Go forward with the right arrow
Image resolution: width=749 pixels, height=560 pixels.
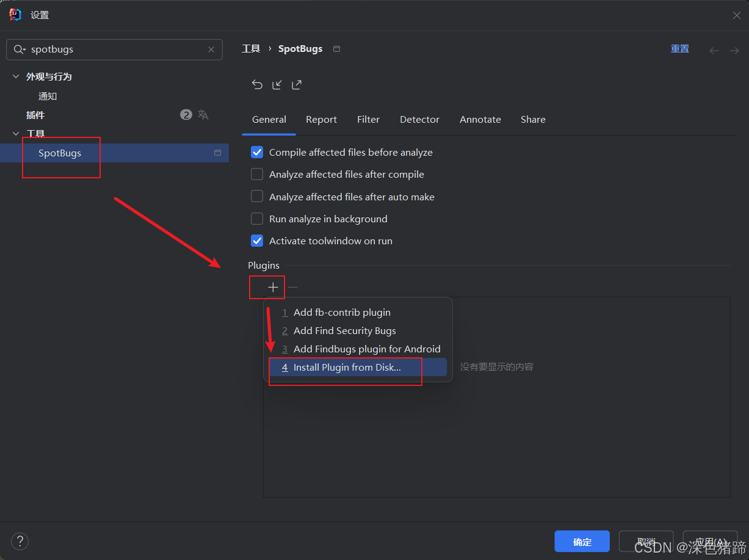click(734, 50)
